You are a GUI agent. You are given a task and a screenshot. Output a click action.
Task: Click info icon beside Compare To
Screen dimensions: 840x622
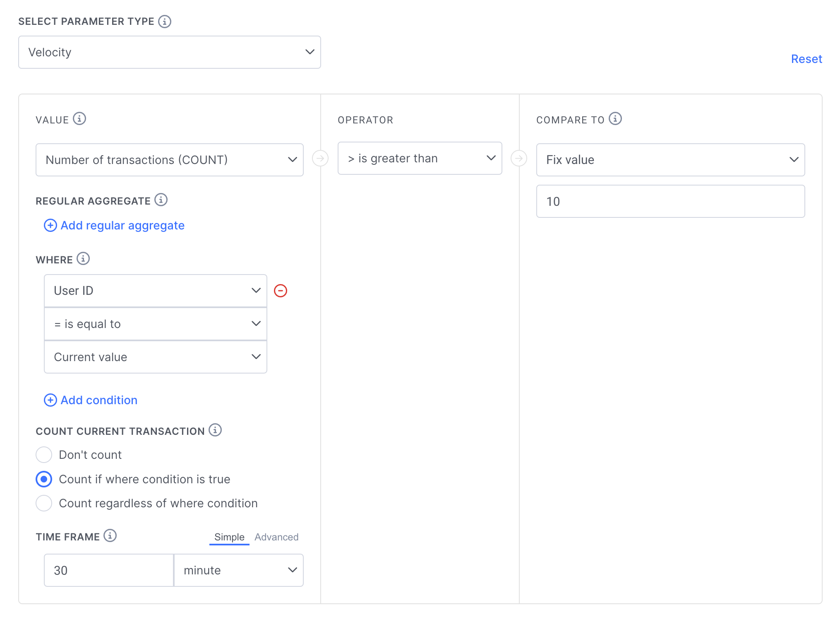pos(615,119)
